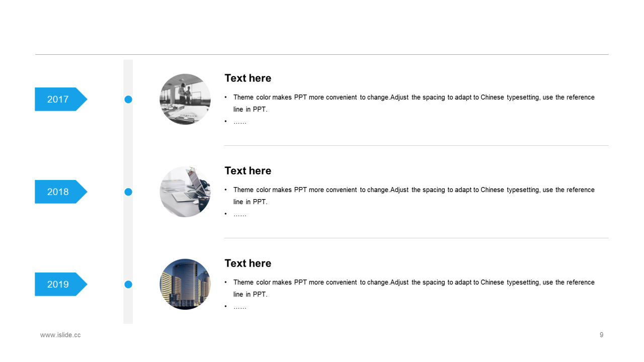The width and height of the screenshot is (644, 362).
Task: Select the round laptop desk image
Action: (185, 192)
